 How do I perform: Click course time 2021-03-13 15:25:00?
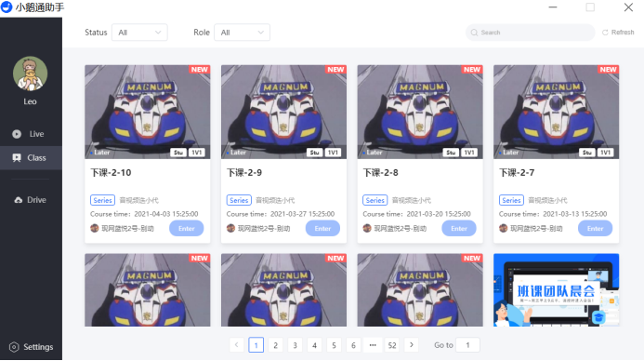575,214
